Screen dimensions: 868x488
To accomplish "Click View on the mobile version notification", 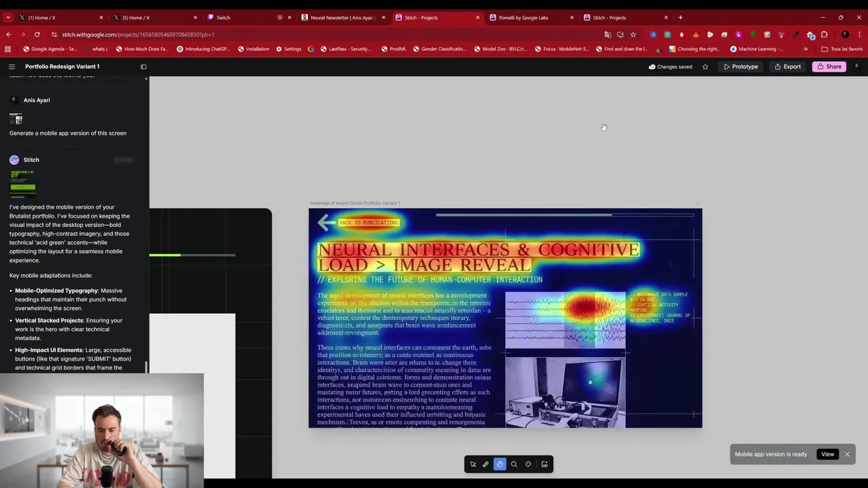I will (827, 454).
